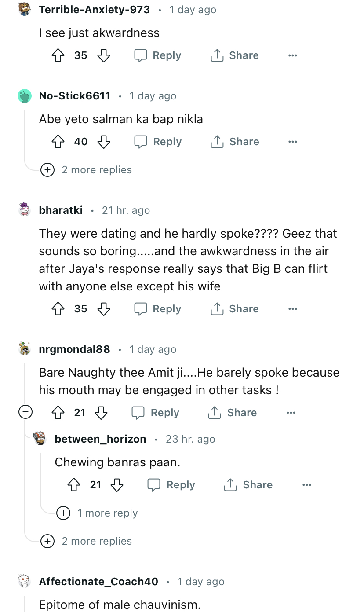This screenshot has height=612, width=364.
Task: Reply to bharatki's comment
Action: tap(158, 309)
